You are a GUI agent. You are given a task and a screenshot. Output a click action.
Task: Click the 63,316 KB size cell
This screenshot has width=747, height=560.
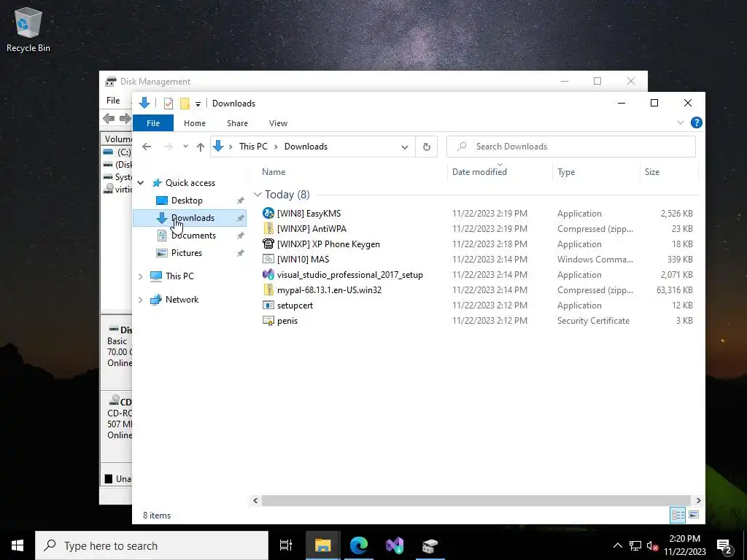point(674,290)
